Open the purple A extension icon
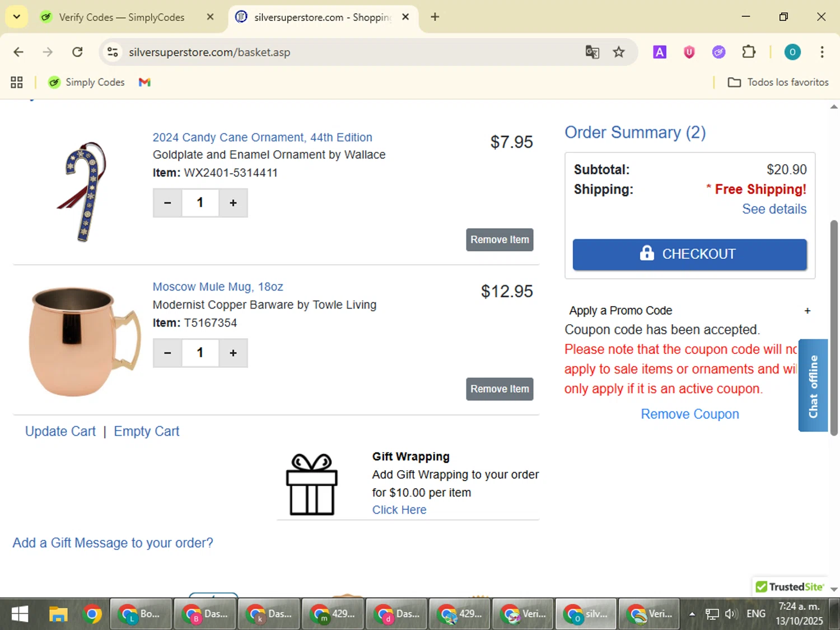This screenshot has height=630, width=840. click(x=660, y=52)
